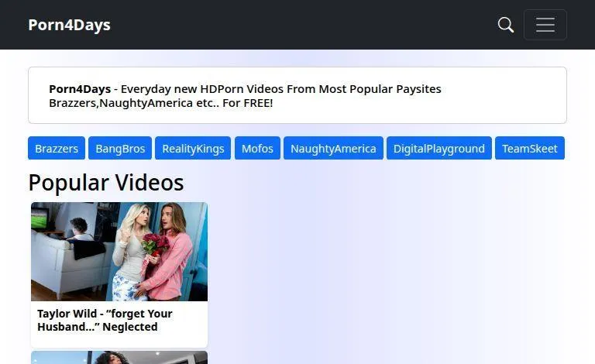Click the Popular Videos heading
Screen dimensions: 595x364
point(106,183)
